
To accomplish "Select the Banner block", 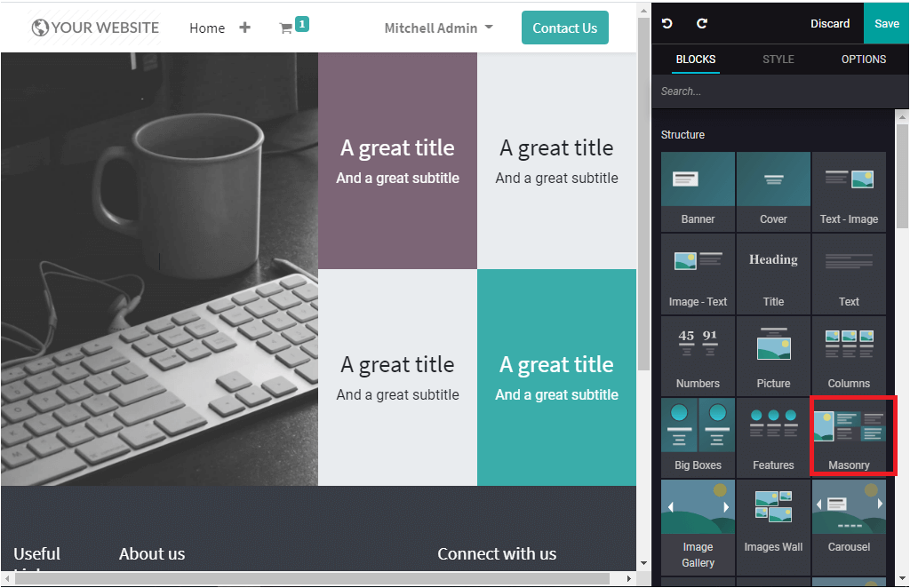I will 698,191.
